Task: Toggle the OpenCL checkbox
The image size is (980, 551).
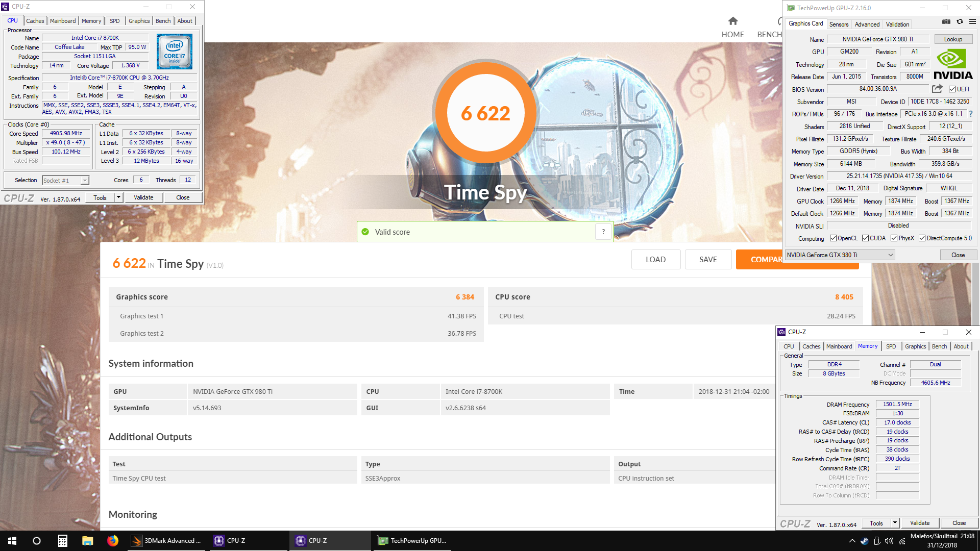Action: coord(833,238)
